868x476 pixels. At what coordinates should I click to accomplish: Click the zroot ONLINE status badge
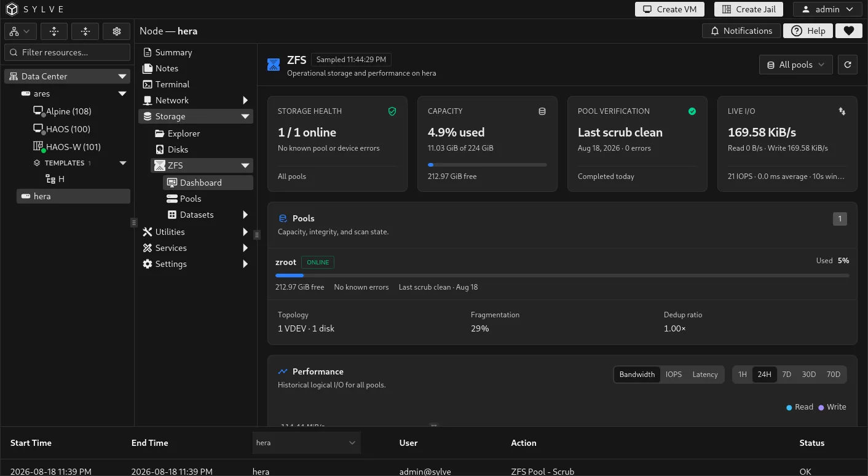pos(318,263)
